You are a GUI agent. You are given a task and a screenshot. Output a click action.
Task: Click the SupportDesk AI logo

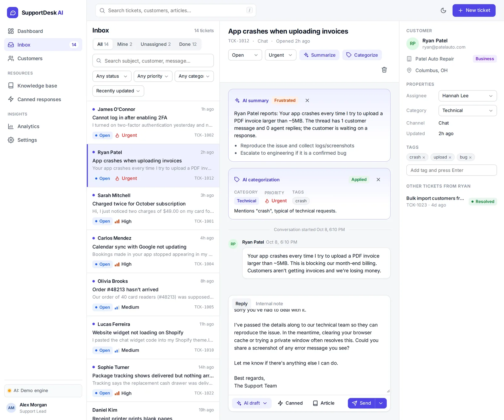(x=35, y=13)
